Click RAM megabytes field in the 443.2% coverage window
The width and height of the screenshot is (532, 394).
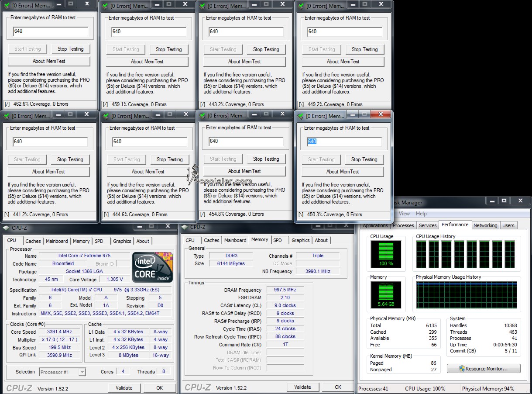(x=246, y=31)
